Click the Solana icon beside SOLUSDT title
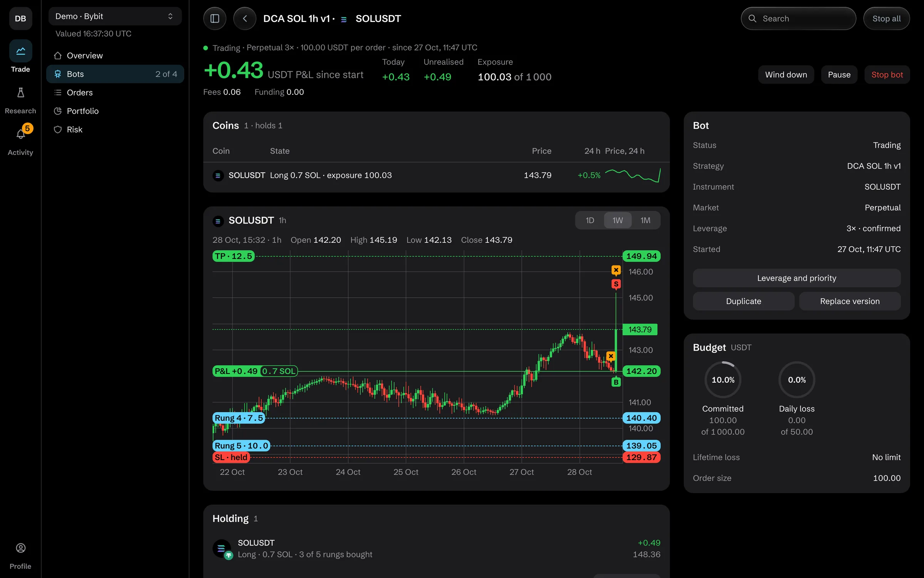The width and height of the screenshot is (924, 578). coord(344,19)
